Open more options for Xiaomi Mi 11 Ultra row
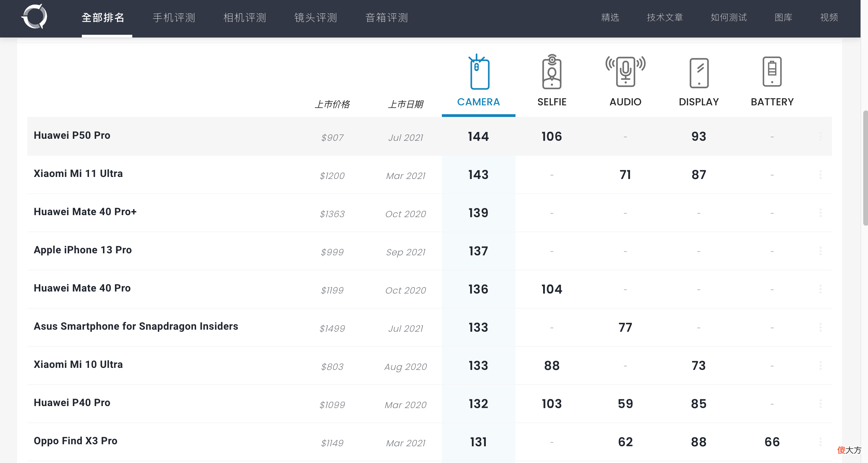This screenshot has height=463, width=868. point(821,175)
